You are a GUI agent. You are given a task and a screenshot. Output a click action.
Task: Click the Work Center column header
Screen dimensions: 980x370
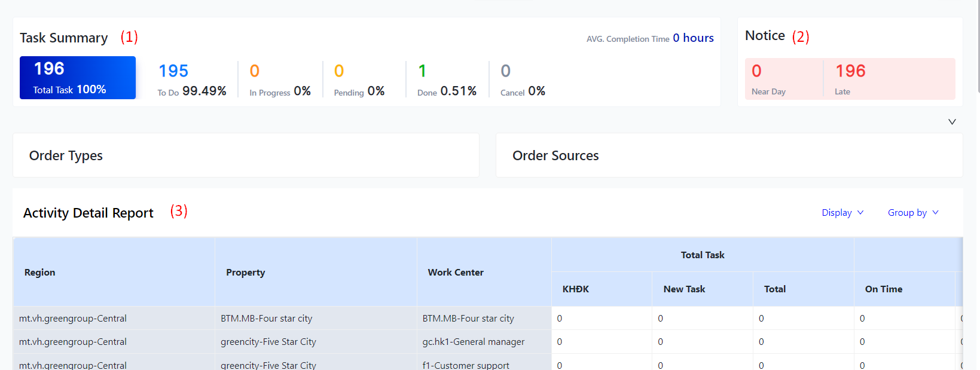456,273
